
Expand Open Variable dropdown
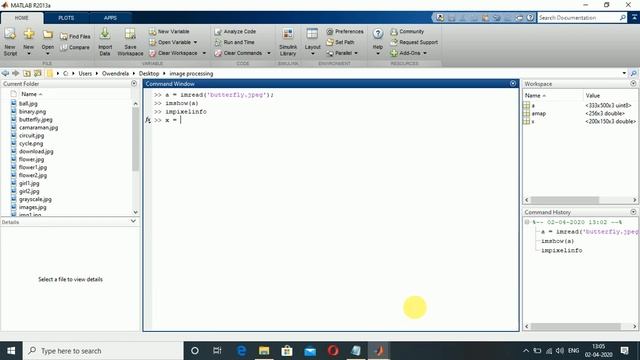coord(195,42)
